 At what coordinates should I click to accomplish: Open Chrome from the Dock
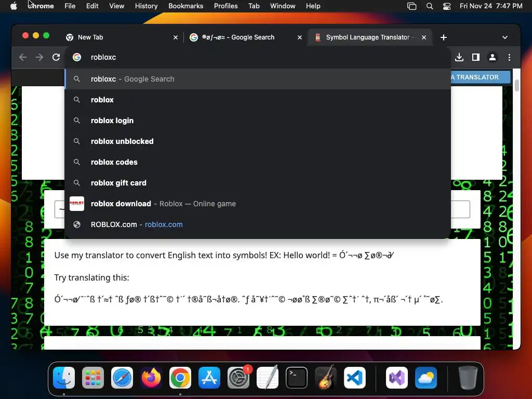180,378
